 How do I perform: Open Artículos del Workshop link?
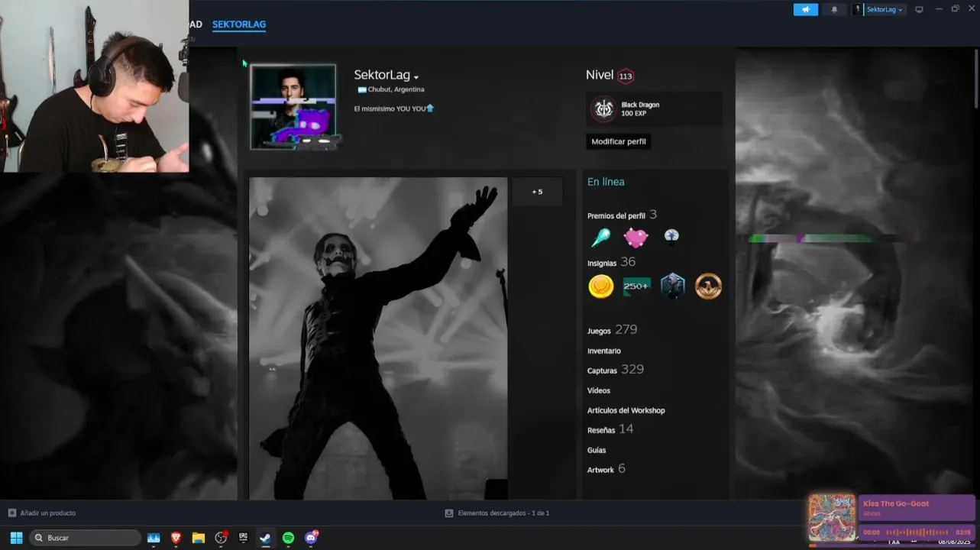(x=626, y=411)
